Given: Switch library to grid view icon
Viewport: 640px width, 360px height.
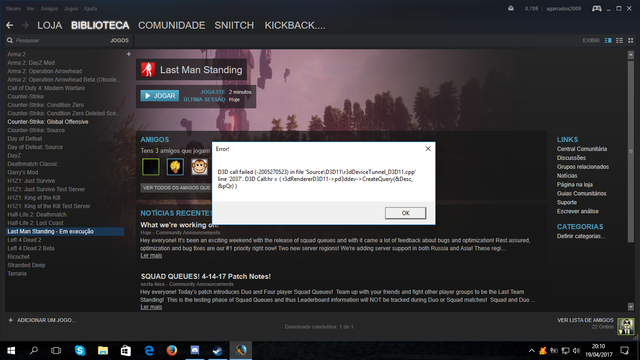Looking at the screenshot, I should (631, 40).
